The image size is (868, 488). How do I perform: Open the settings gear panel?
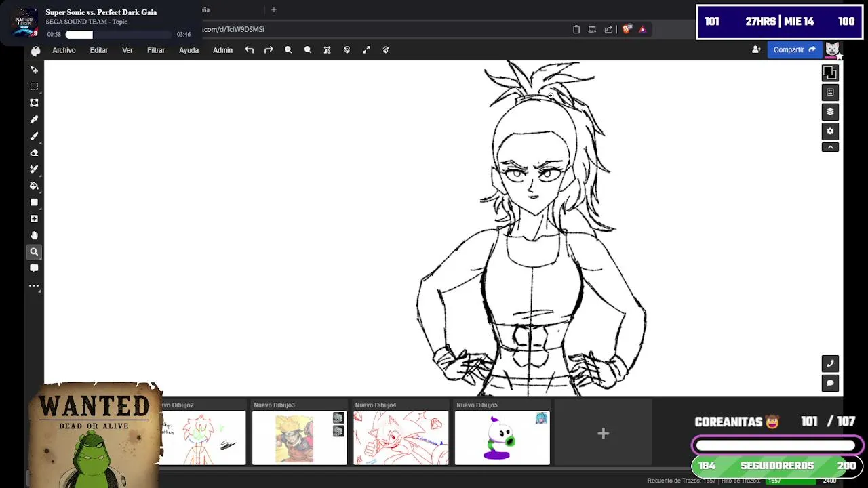830,131
